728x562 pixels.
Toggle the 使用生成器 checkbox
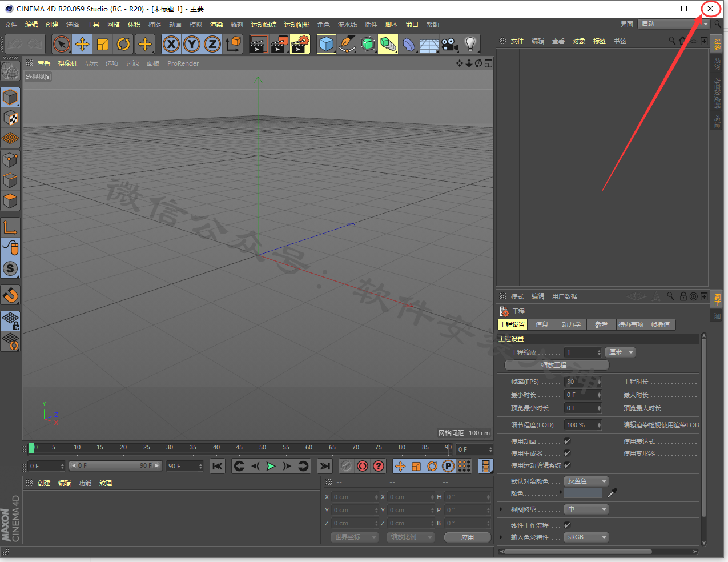coord(567,453)
